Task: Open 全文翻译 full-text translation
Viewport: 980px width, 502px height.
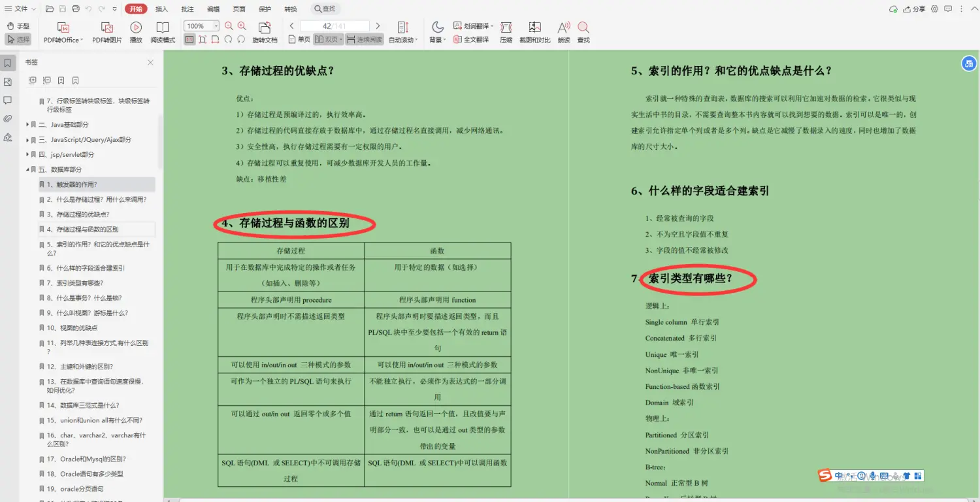Action: tap(472, 39)
